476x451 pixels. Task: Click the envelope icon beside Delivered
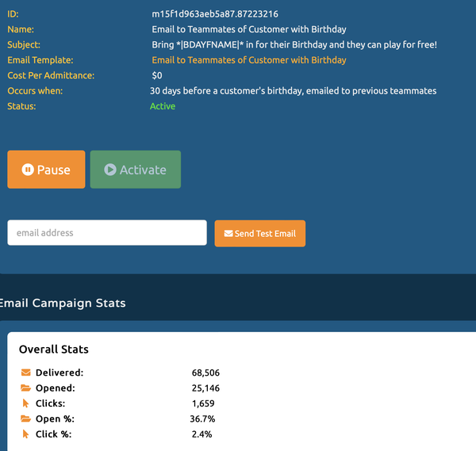[x=26, y=373]
